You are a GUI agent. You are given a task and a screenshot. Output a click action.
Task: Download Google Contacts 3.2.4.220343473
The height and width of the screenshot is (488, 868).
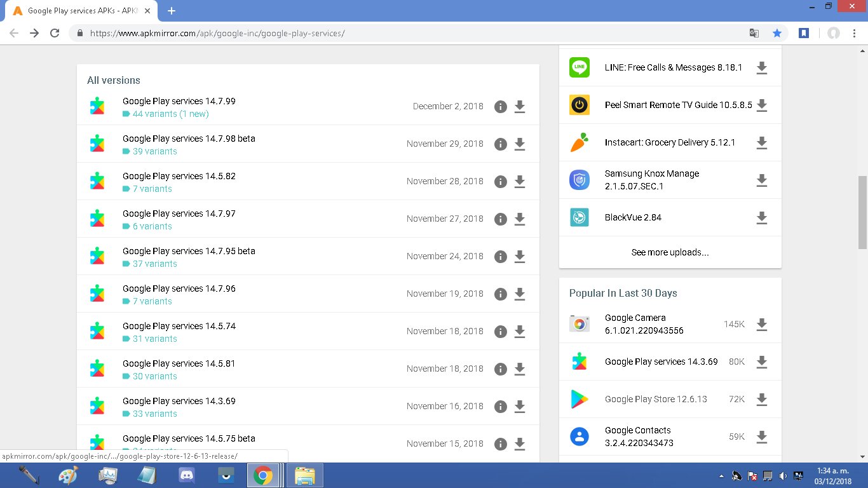pyautogui.click(x=761, y=437)
